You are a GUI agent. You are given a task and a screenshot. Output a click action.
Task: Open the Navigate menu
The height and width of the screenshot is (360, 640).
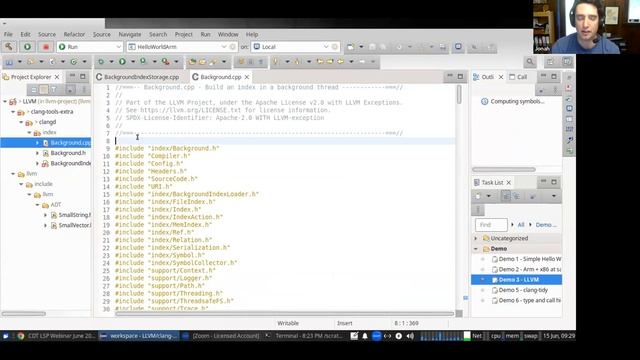coord(130,34)
